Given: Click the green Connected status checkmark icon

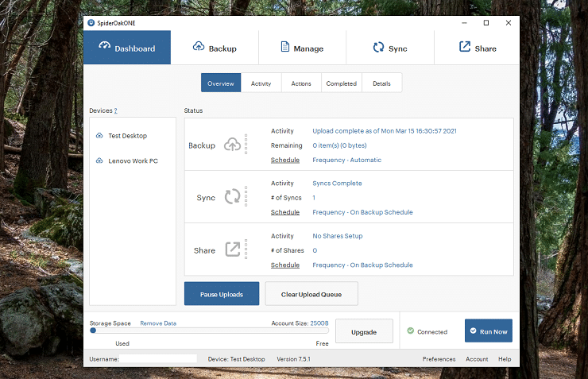Looking at the screenshot, I should [x=411, y=331].
